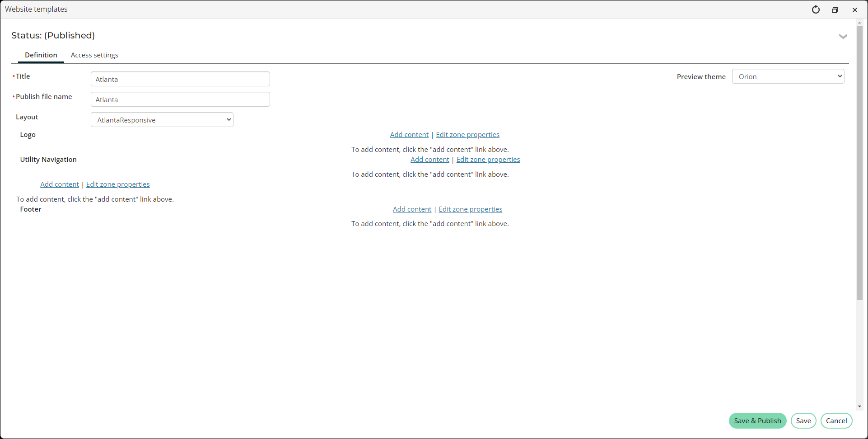The width and height of the screenshot is (868, 439).
Task: Add content to Utility Navigation zone
Action: click(430, 160)
